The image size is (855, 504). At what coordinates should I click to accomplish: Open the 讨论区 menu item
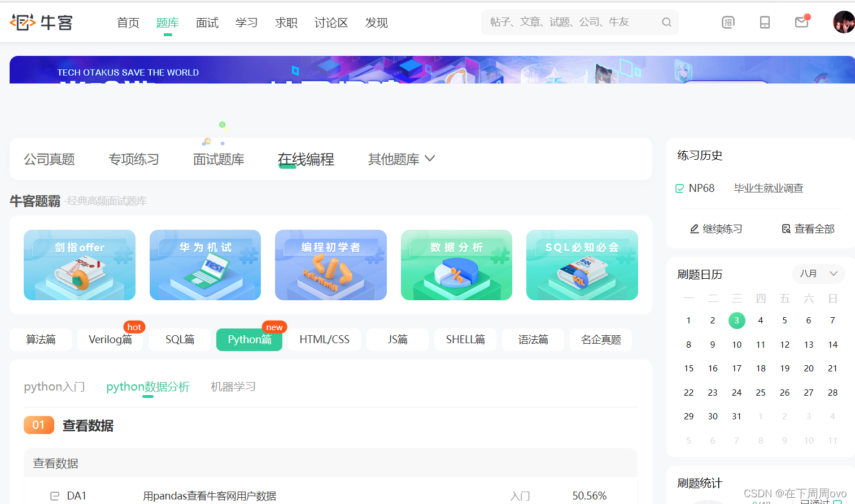tap(331, 23)
